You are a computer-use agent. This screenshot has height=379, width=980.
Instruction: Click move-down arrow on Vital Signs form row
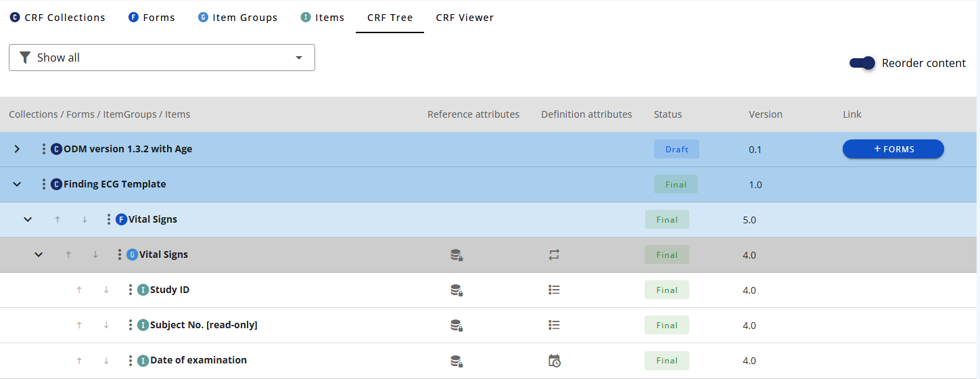[x=85, y=219]
